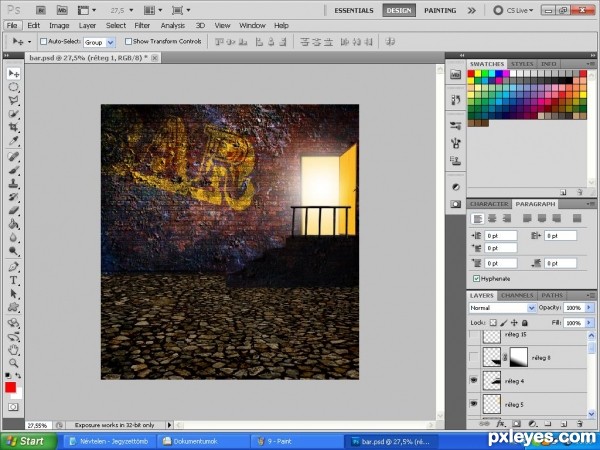Select the Eraser tool
Viewport: 600px width, 450px height.
tap(13, 210)
